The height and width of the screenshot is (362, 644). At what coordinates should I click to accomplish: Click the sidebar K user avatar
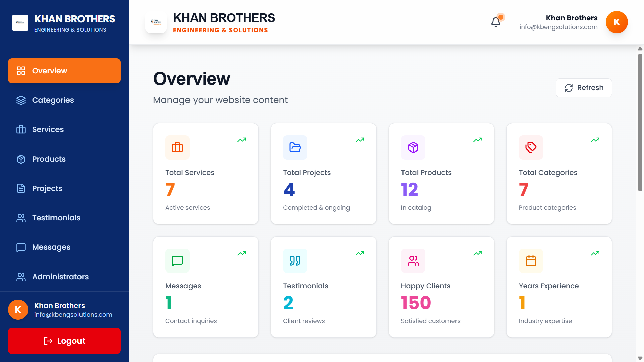[x=18, y=310]
